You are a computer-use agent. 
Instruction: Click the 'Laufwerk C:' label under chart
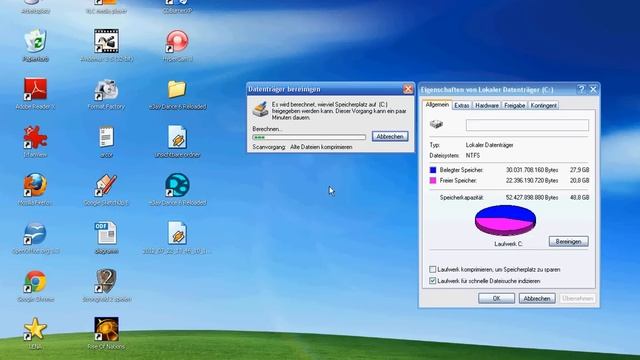pos(508,244)
